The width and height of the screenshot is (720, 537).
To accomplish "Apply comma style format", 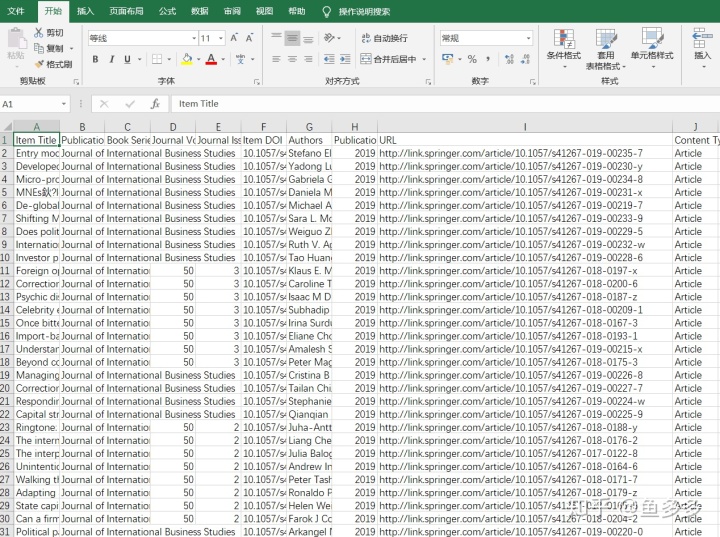I will pyautogui.click(x=488, y=59).
